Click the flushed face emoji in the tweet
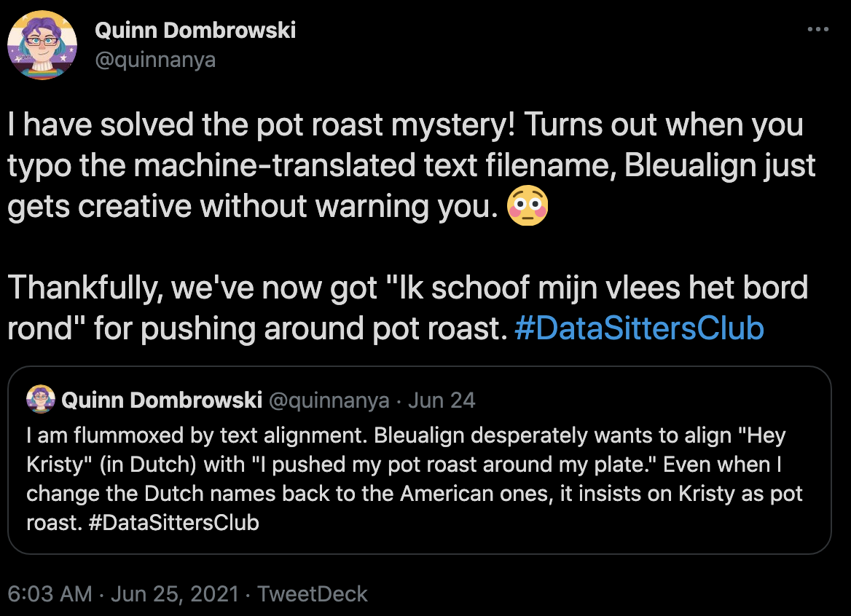This screenshot has width=851, height=616. click(x=528, y=208)
